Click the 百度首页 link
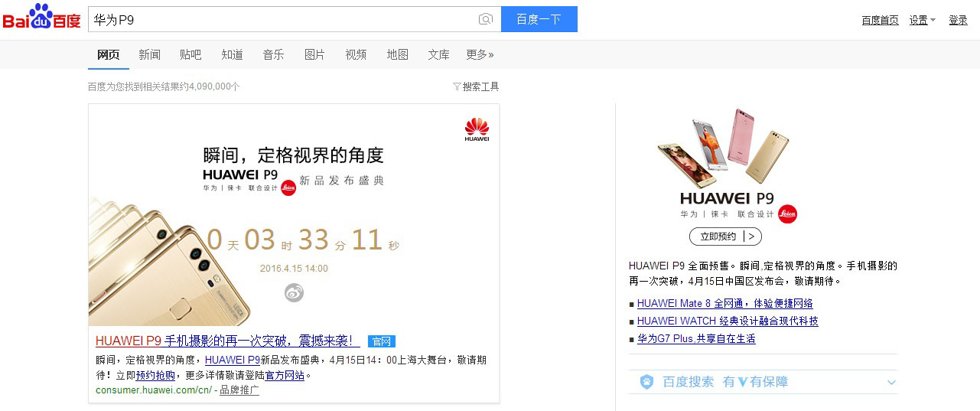Image resolution: width=980 pixels, height=411 pixels. click(x=880, y=20)
